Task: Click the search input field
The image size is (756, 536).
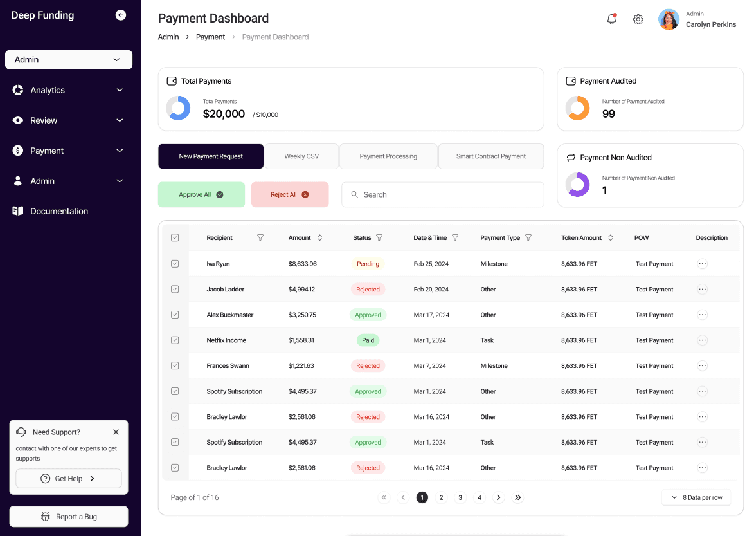Action: click(x=442, y=194)
